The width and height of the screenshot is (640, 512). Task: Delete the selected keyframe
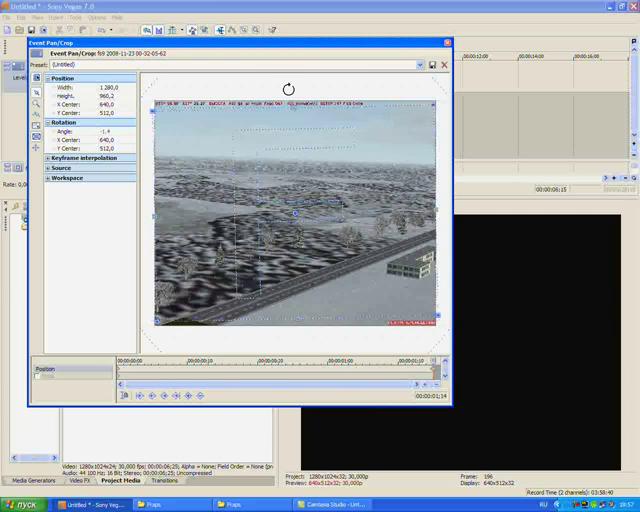pyautogui.click(x=200, y=396)
